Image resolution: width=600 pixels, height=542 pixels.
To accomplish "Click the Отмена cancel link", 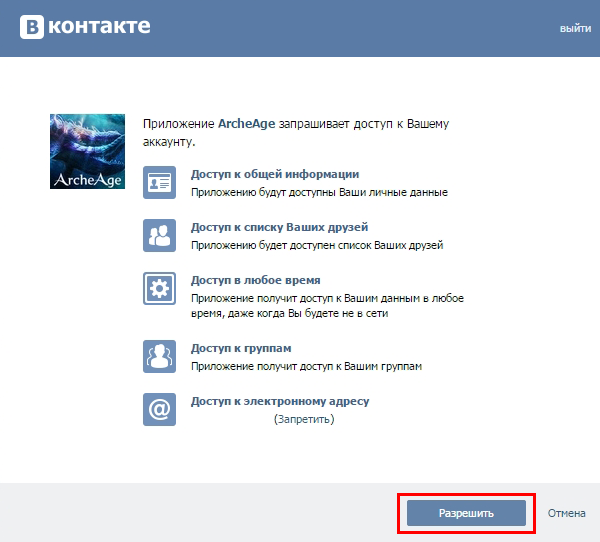I will (x=566, y=513).
